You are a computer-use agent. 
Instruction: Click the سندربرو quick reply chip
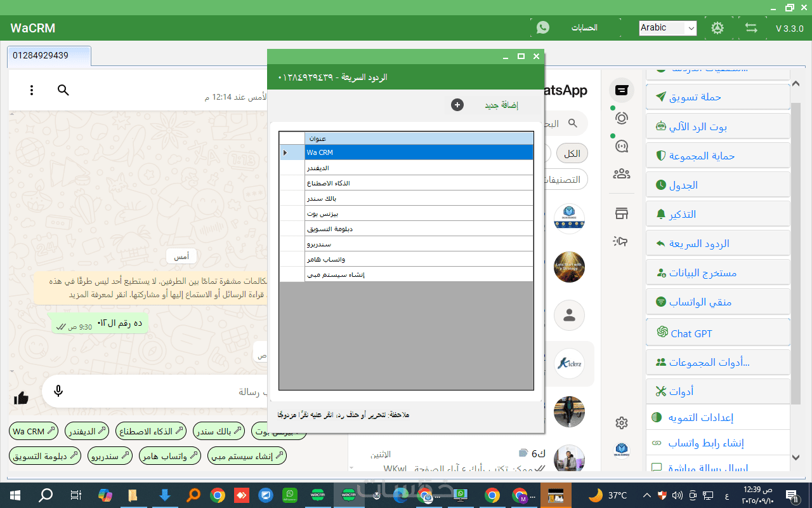(111, 455)
